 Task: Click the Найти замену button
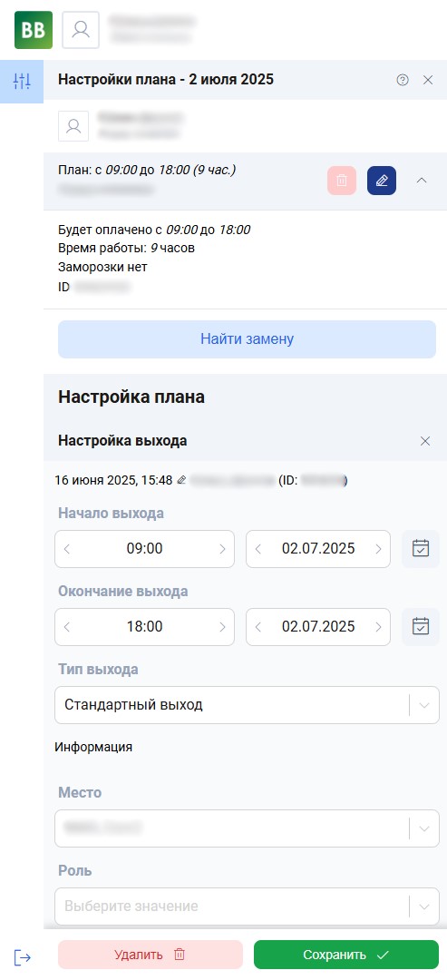pos(248,339)
